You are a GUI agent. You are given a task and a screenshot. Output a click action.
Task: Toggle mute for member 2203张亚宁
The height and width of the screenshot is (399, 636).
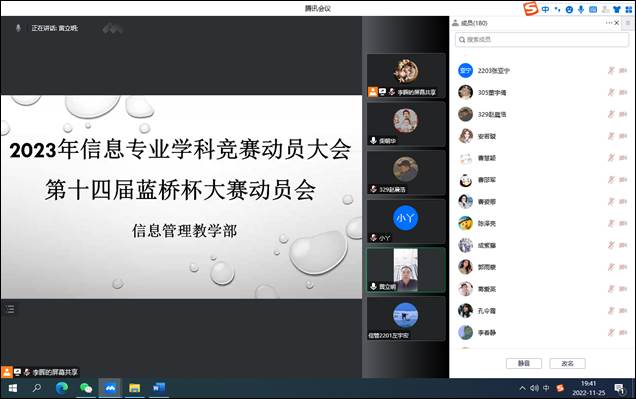tap(611, 71)
